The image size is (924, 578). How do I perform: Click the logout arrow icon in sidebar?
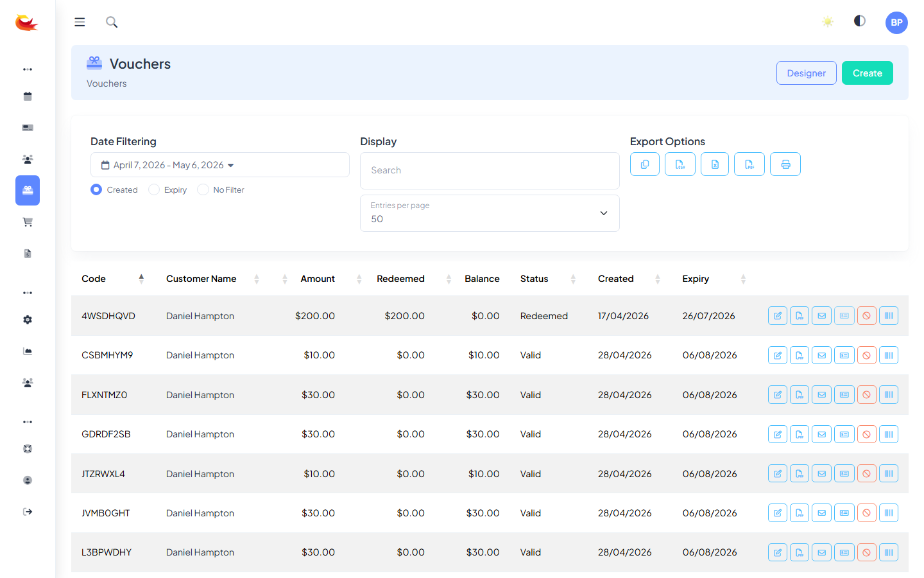[x=28, y=512]
